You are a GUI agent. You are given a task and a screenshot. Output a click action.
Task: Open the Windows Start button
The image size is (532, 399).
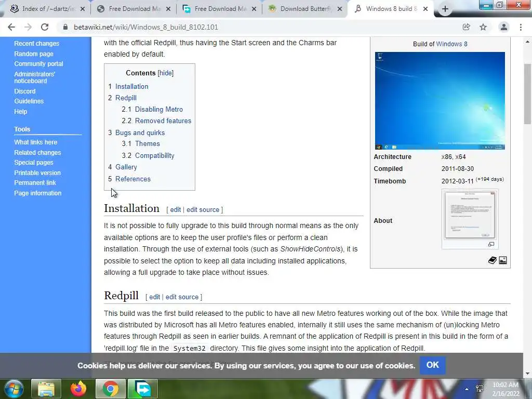14,389
